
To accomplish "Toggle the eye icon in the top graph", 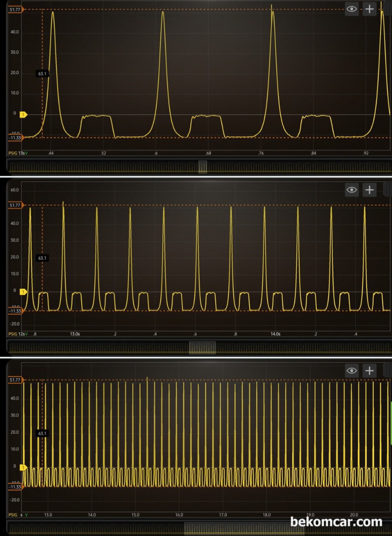I will point(352,9).
